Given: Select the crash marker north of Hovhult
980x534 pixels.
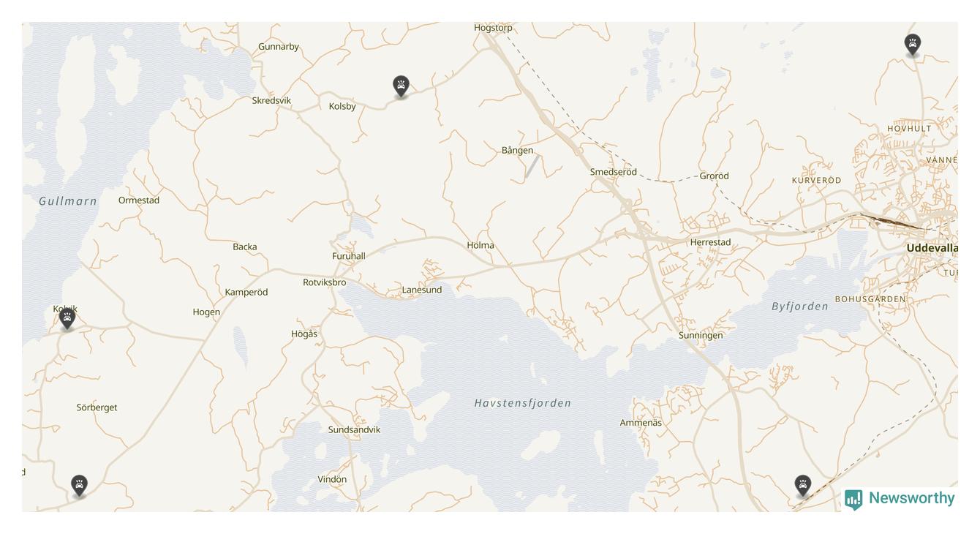Looking at the screenshot, I should tap(912, 45).
